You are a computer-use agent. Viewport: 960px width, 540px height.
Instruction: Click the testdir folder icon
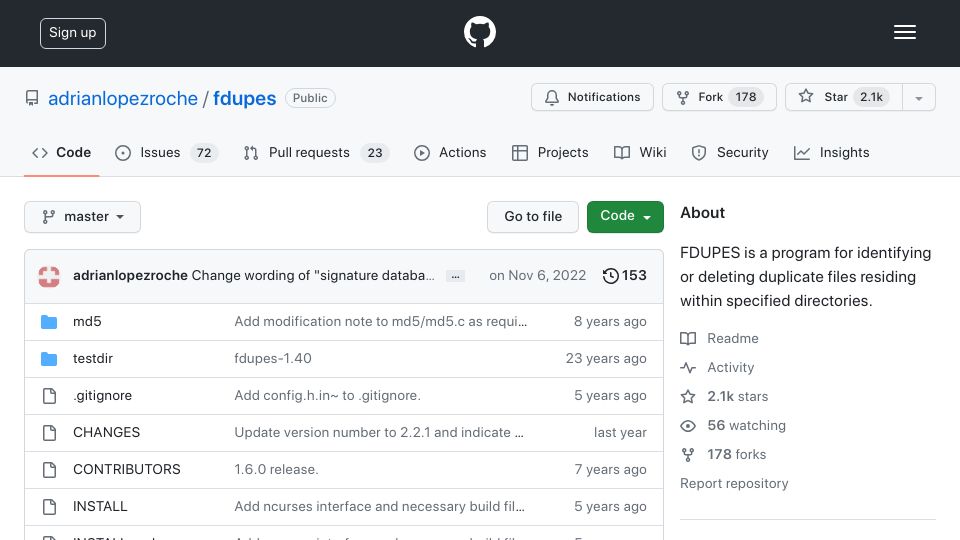[x=49, y=358]
